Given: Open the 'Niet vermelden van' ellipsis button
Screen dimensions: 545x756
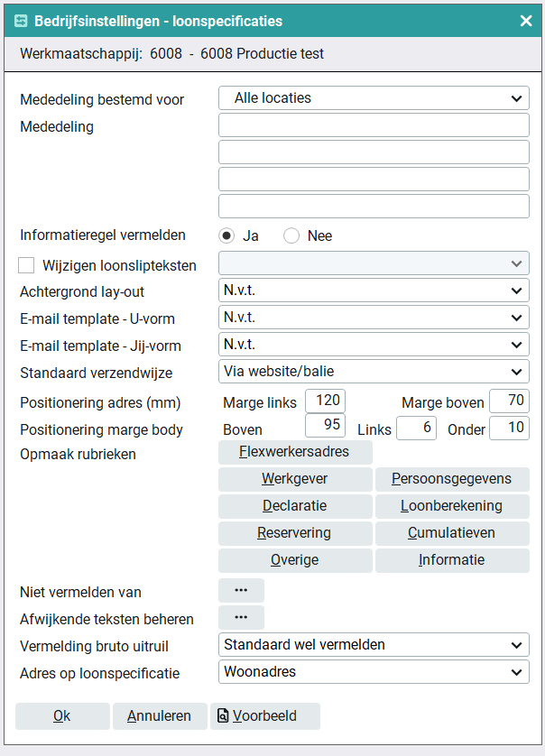Looking at the screenshot, I should point(241,591).
